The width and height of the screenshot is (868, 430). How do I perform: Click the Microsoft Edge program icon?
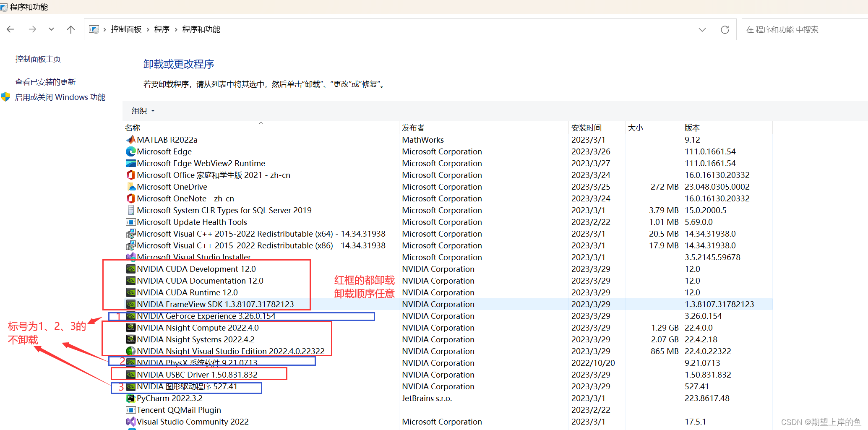[131, 151]
